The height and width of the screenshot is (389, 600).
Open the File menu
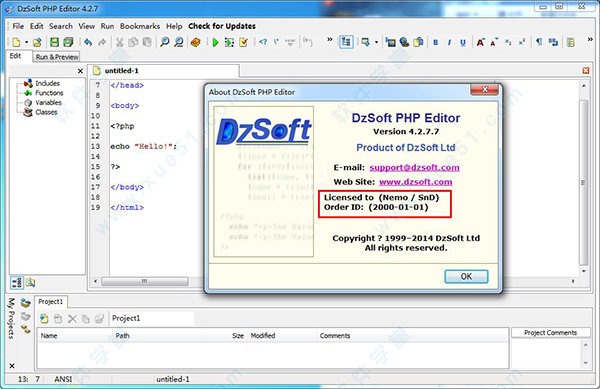(x=18, y=26)
